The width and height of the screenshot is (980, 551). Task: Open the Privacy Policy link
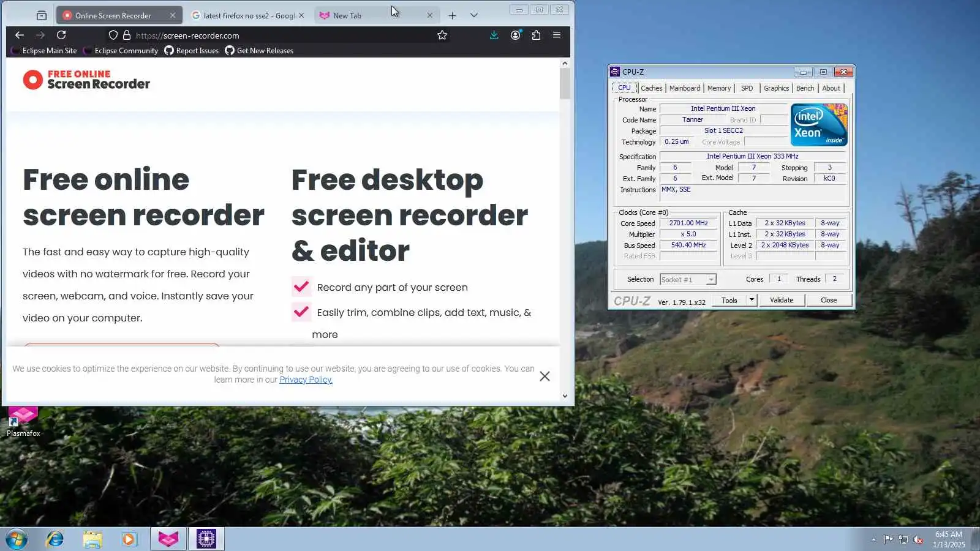[306, 380]
